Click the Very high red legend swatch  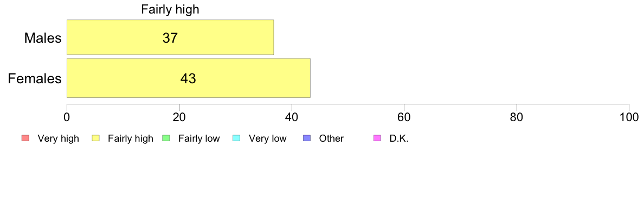tap(25, 138)
